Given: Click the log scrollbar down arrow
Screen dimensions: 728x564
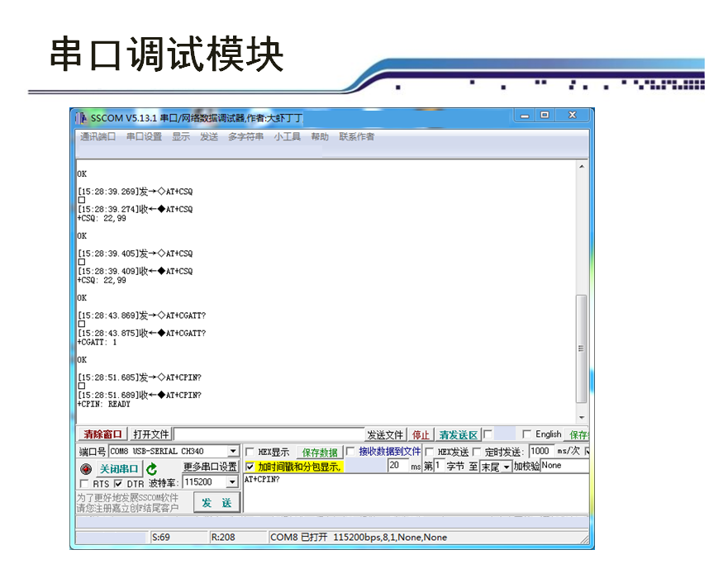Looking at the screenshot, I should 581,418.
